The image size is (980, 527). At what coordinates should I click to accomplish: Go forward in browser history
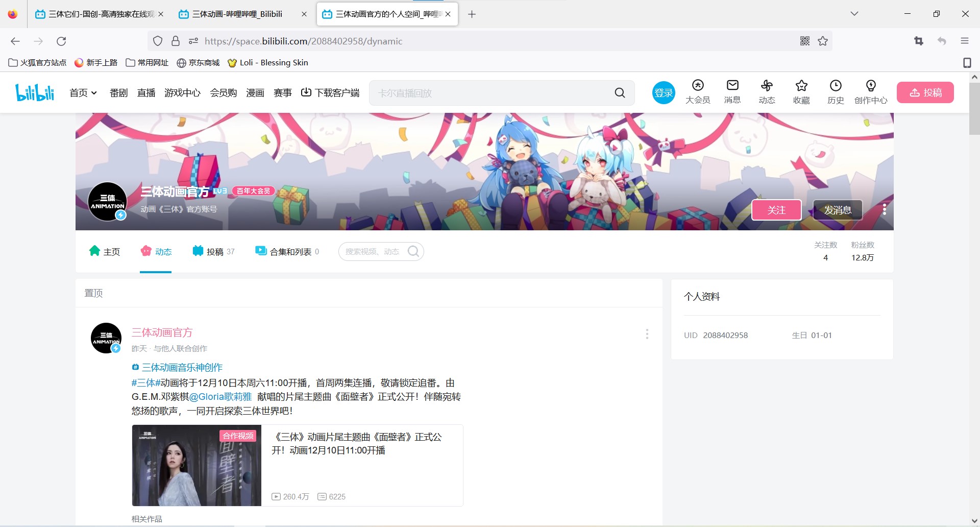(38, 41)
